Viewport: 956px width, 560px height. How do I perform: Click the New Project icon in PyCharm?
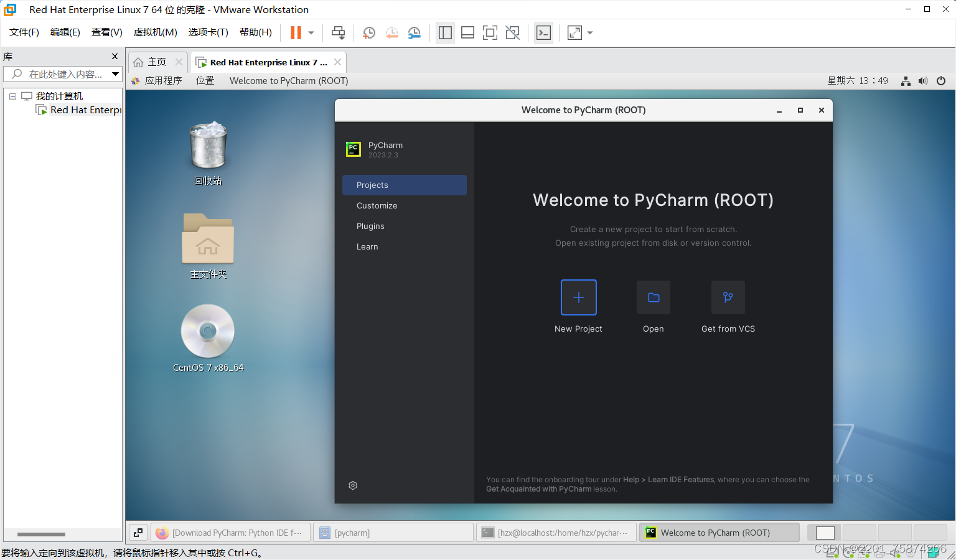[578, 297]
